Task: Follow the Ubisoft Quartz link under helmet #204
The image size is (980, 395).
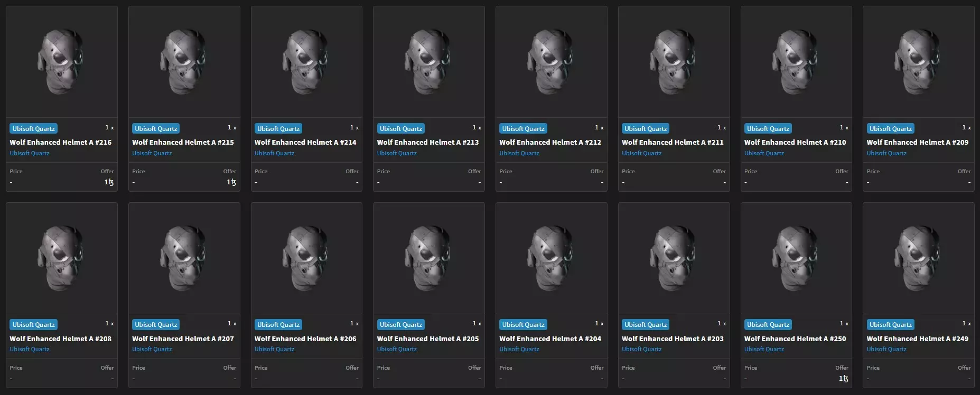Action: coord(519,349)
